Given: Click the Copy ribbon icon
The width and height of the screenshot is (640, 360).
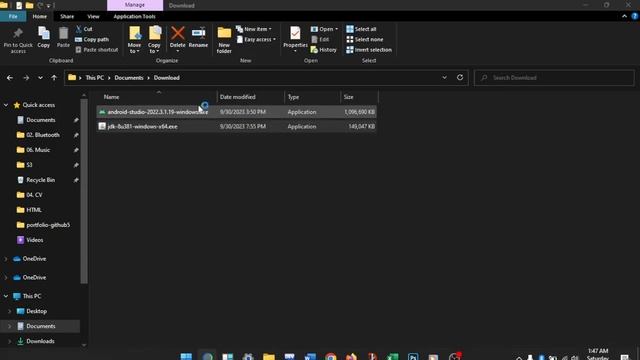Looking at the screenshot, I should coord(44,33).
